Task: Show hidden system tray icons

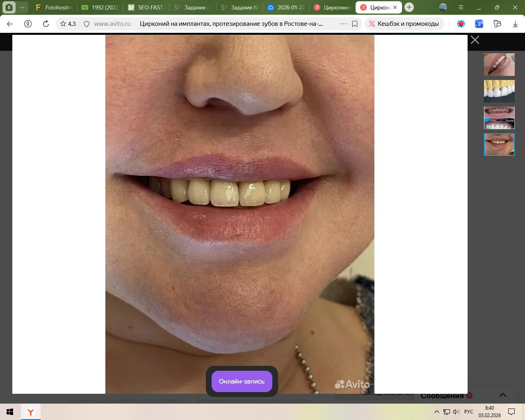Action: (x=437, y=412)
